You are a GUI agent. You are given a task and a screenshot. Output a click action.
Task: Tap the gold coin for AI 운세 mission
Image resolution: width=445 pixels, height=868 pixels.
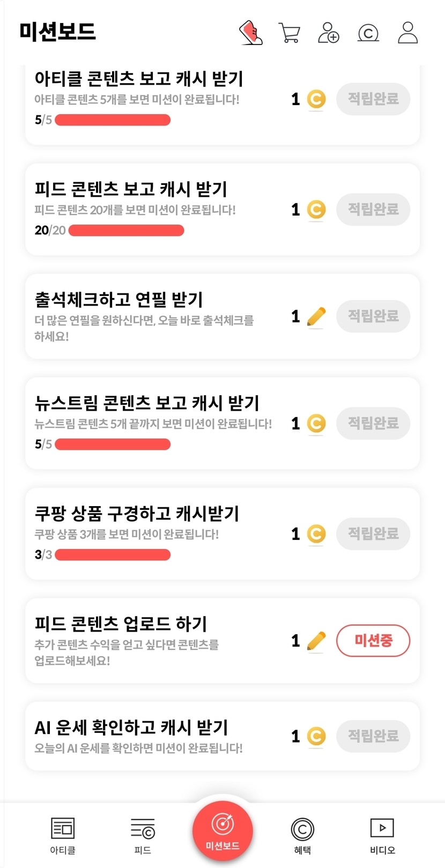pyautogui.click(x=316, y=736)
